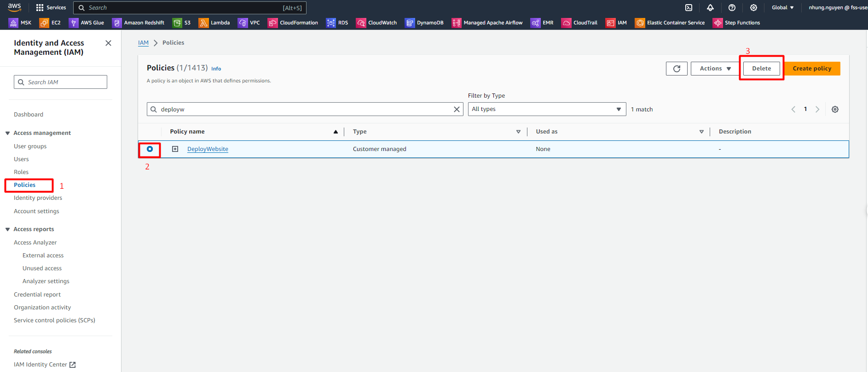Image resolution: width=868 pixels, height=372 pixels.
Task: Open the Info link beside Policies
Action: pyautogui.click(x=216, y=69)
